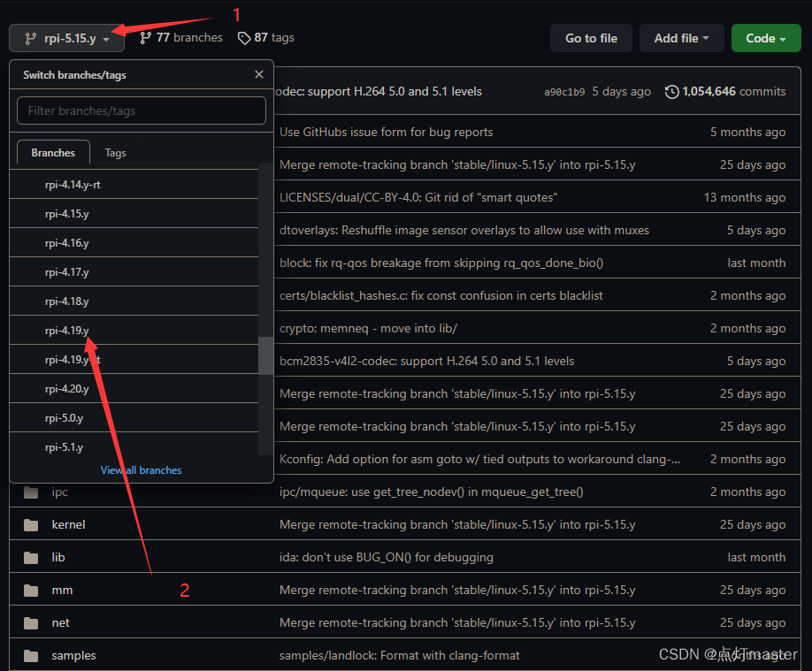812x671 pixels.
Task: Switch to the Branches tab
Action: [x=53, y=153]
